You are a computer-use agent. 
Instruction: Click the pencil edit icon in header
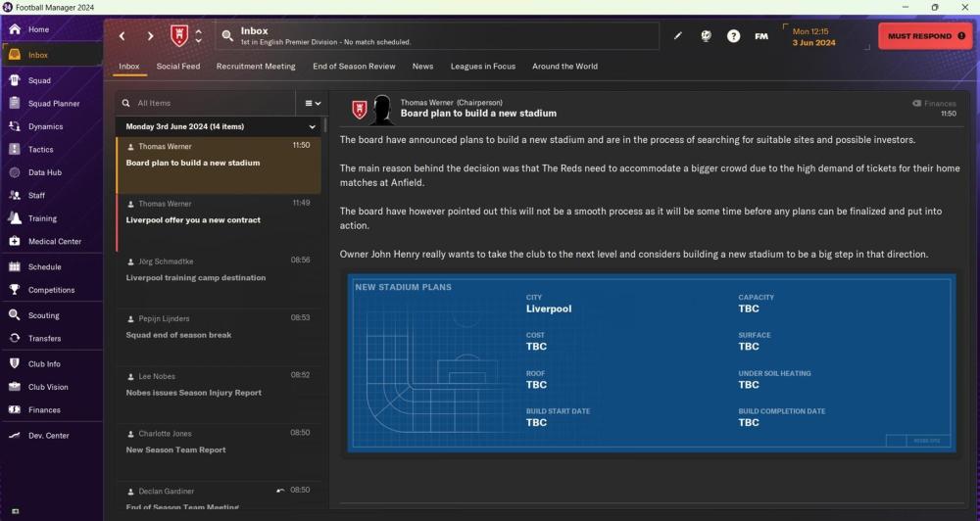(x=677, y=36)
